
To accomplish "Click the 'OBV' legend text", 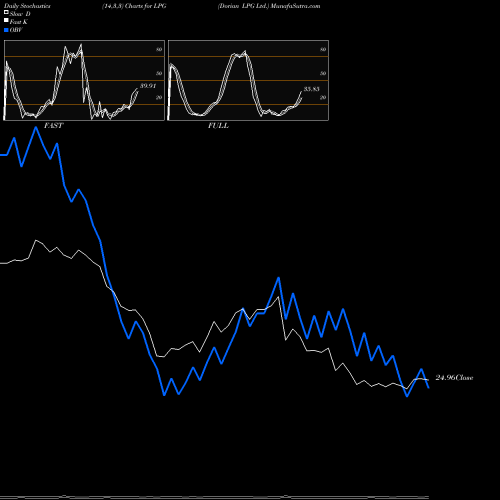I will coord(16,30).
